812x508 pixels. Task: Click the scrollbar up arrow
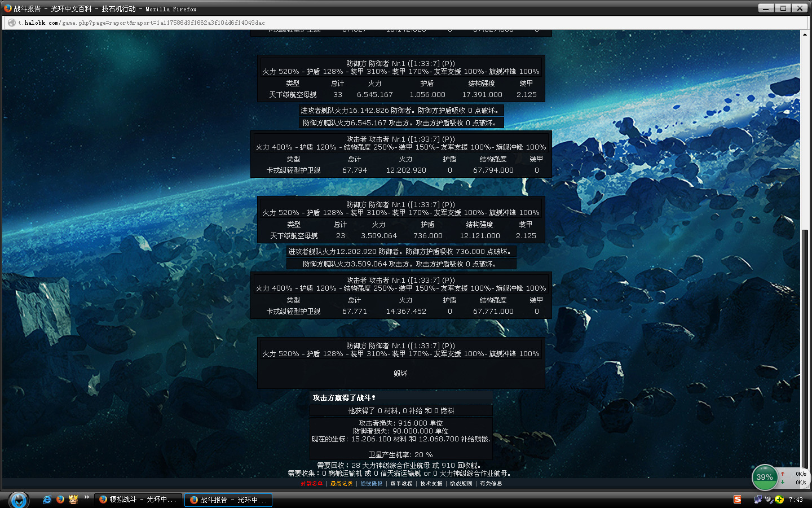coord(805,34)
